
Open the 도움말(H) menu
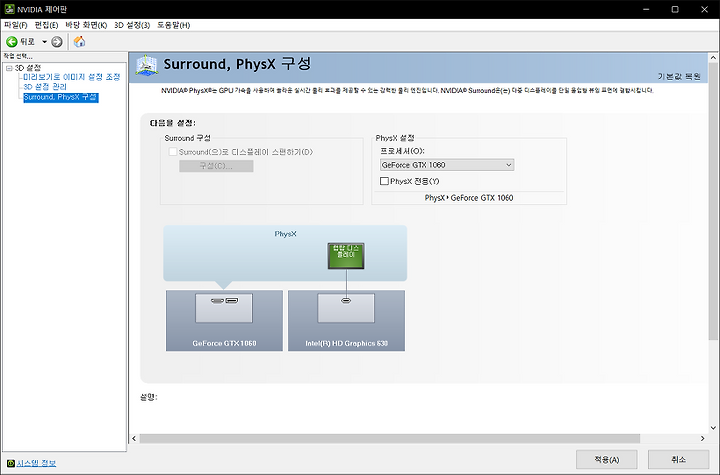(x=174, y=25)
